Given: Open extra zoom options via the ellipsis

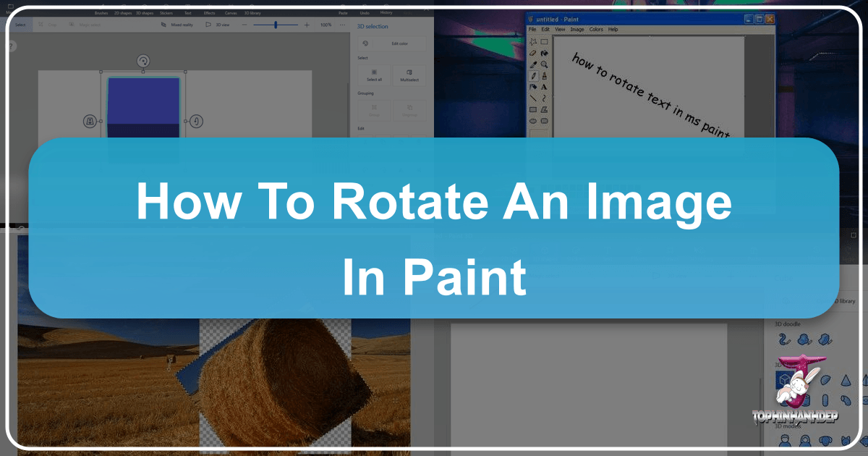Looking at the screenshot, I should pyautogui.click(x=341, y=24).
